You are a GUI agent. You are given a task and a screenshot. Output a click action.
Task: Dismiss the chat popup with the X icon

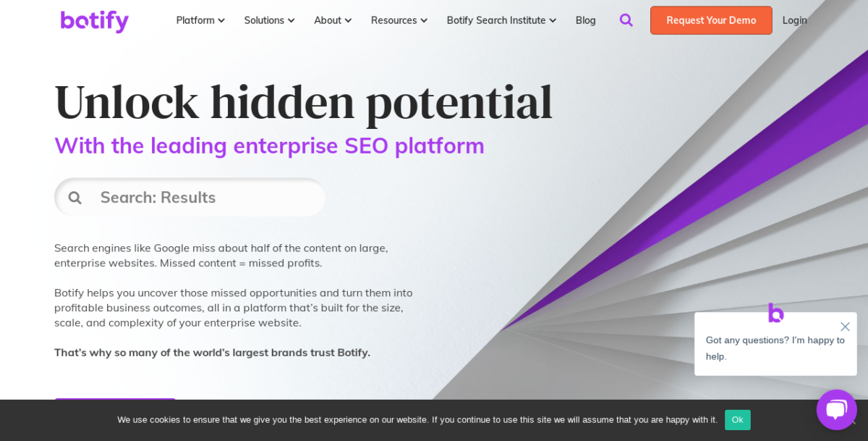coord(845,327)
